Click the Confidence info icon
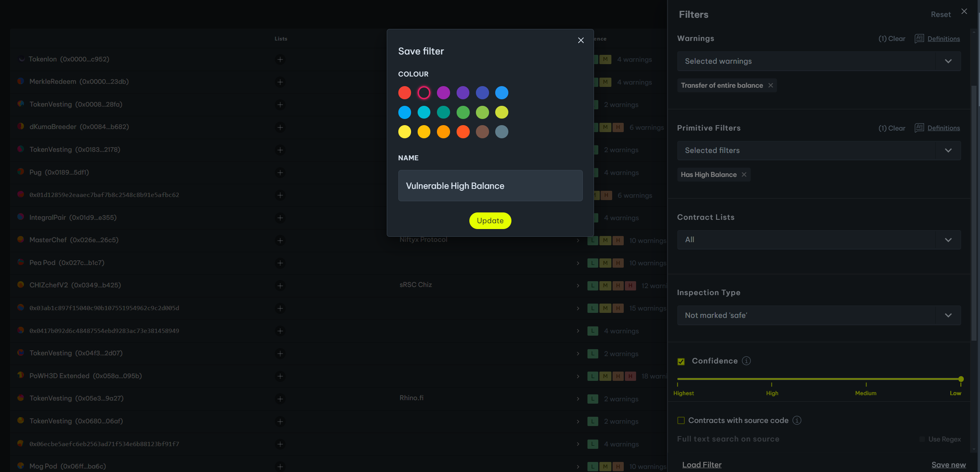The width and height of the screenshot is (980, 472). pyautogui.click(x=746, y=361)
